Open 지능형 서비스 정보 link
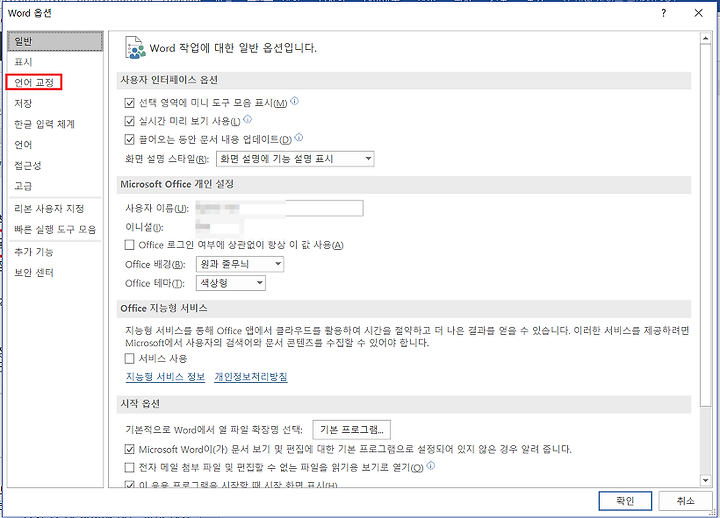 [165, 377]
